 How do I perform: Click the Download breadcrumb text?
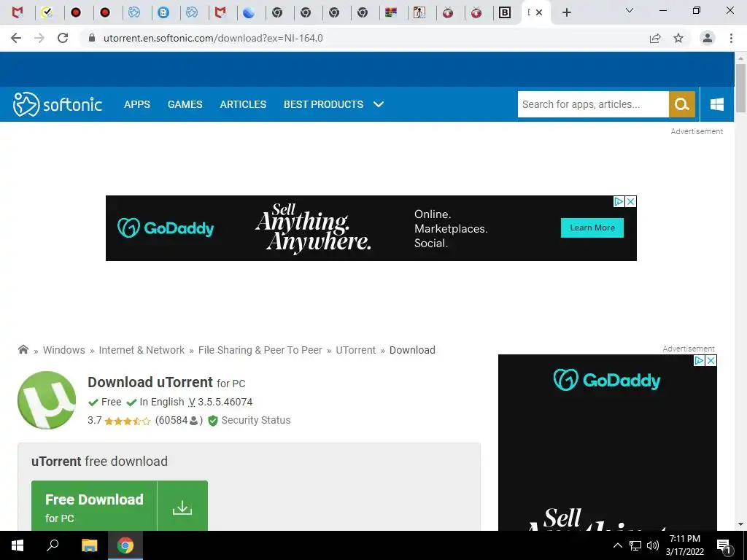point(412,350)
